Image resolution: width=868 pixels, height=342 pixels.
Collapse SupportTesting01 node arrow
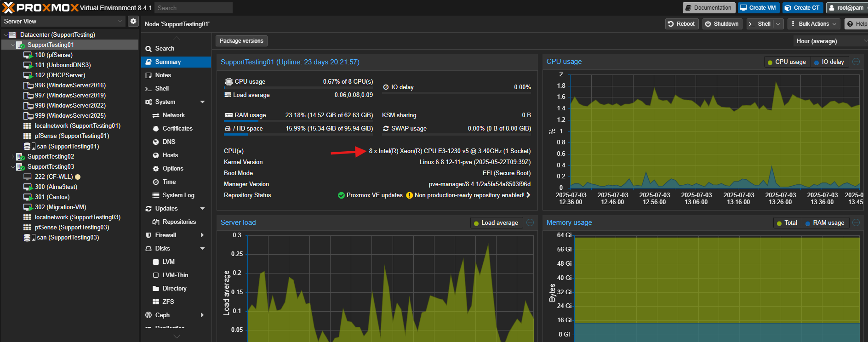[13, 45]
